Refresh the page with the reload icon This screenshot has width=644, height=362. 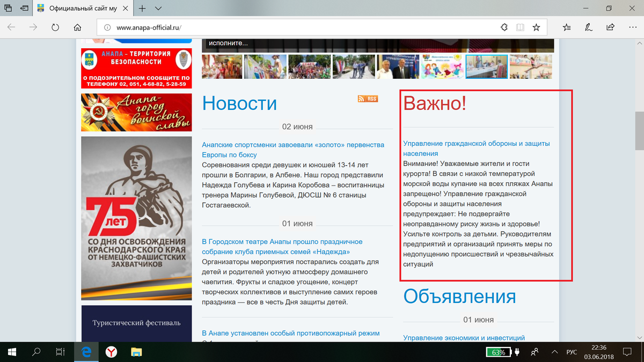click(x=55, y=27)
